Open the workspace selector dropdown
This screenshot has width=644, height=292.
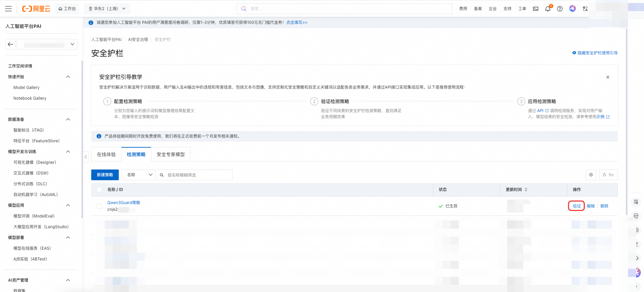(47, 44)
